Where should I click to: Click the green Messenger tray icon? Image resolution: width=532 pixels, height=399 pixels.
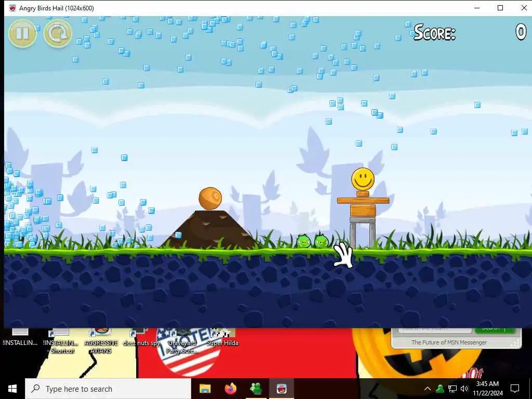tap(440, 389)
